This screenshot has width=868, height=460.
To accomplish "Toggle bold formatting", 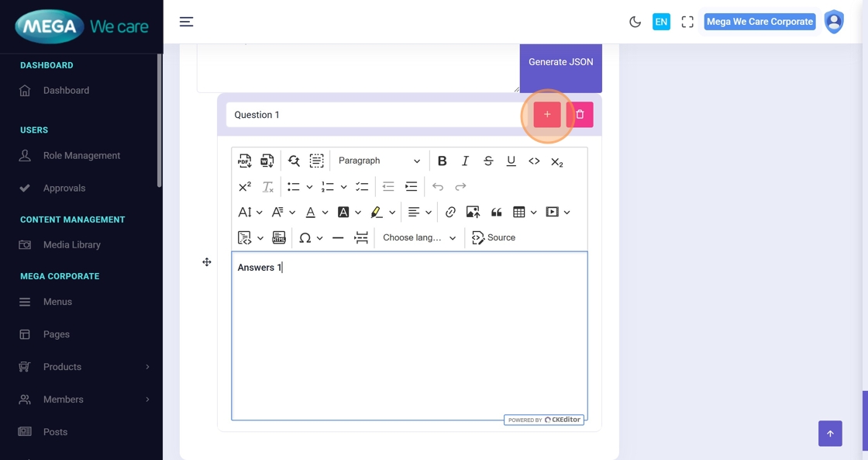I will point(442,161).
